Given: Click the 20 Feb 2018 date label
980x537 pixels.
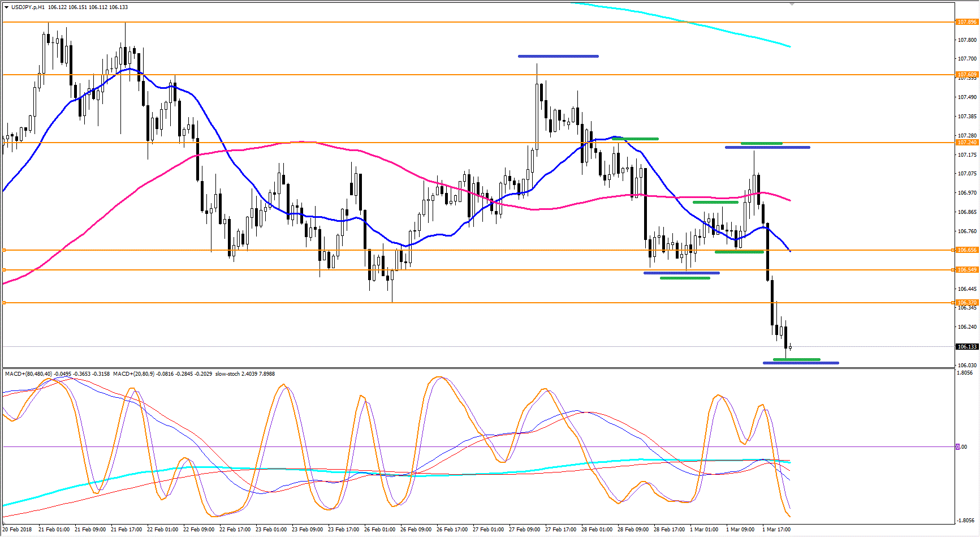Looking at the screenshot, I should click(17, 530).
